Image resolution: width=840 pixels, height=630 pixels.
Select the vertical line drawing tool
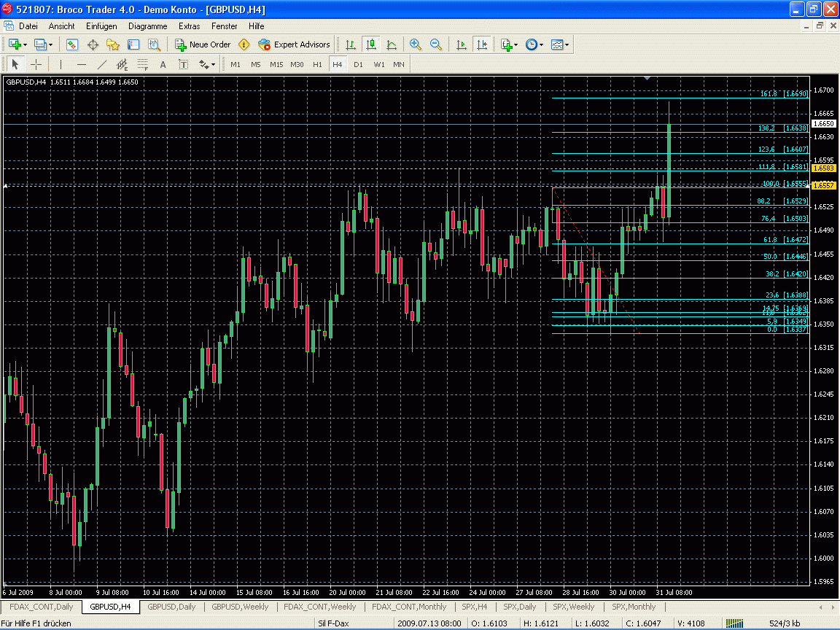[x=61, y=65]
